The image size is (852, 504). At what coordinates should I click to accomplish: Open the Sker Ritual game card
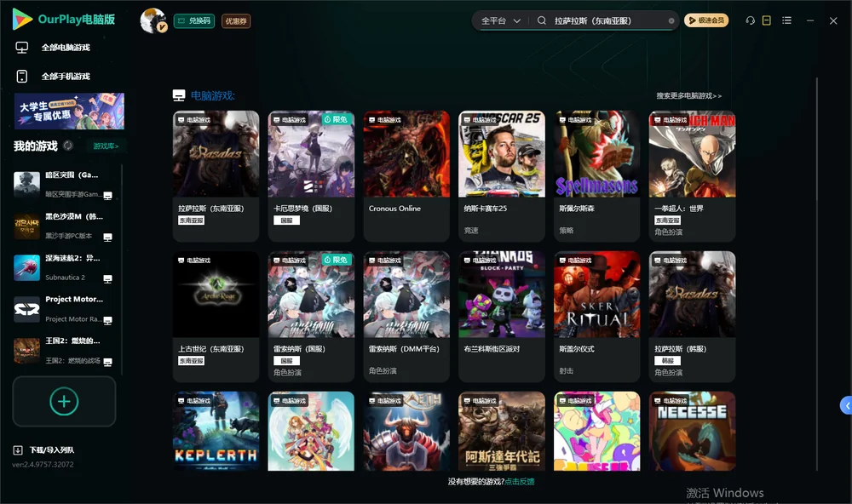[x=596, y=317]
